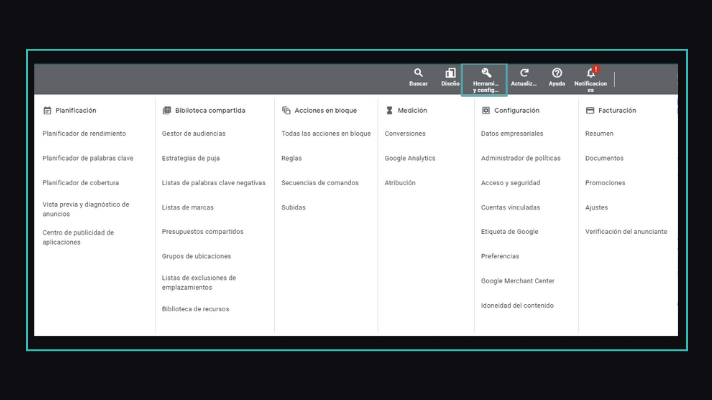Open Documentos under Facturación

click(x=604, y=158)
